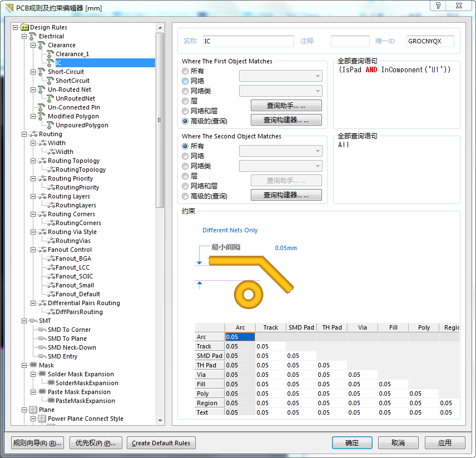476x458 pixels.
Task: Collapse the Routing tree node
Action: (24, 134)
